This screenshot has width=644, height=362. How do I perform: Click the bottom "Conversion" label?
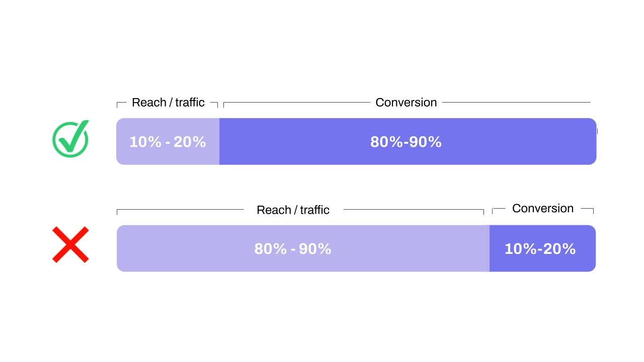(543, 208)
